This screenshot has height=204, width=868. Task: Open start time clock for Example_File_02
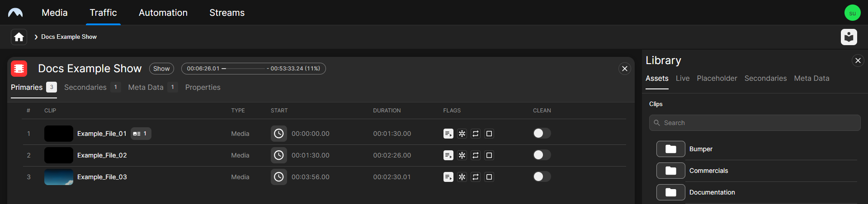point(279,155)
